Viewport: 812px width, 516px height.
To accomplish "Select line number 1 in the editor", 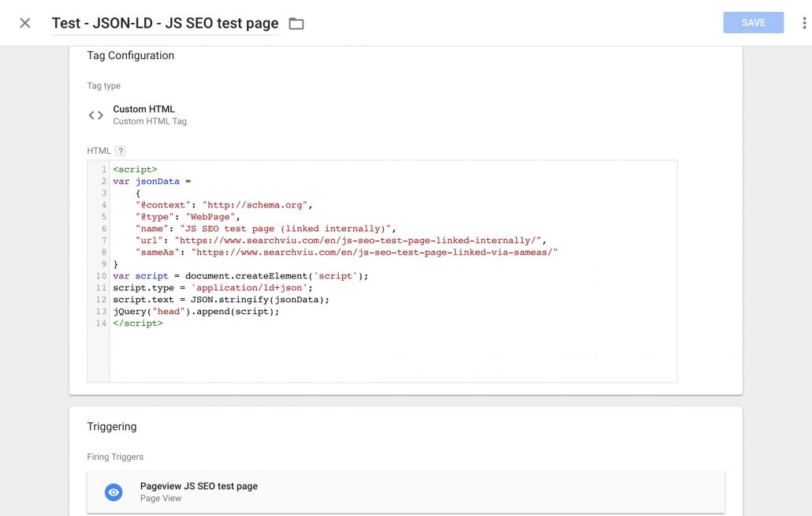I will point(103,169).
